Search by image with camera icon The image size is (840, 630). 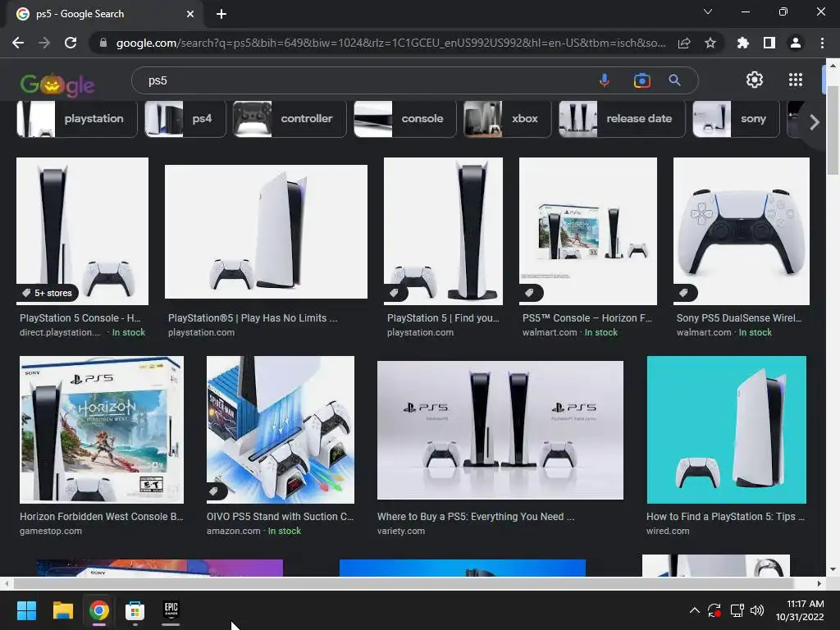click(641, 80)
